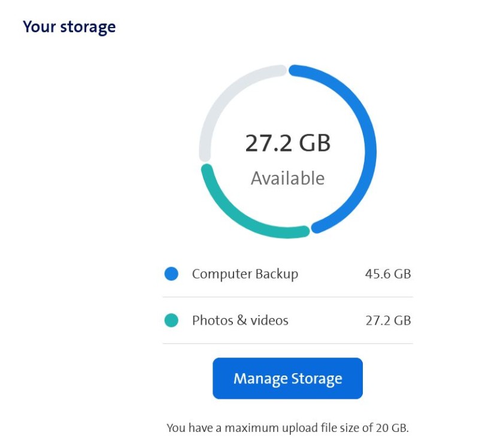Select the Photos & videos legend row
The width and height of the screenshot is (479, 448).
287,320
